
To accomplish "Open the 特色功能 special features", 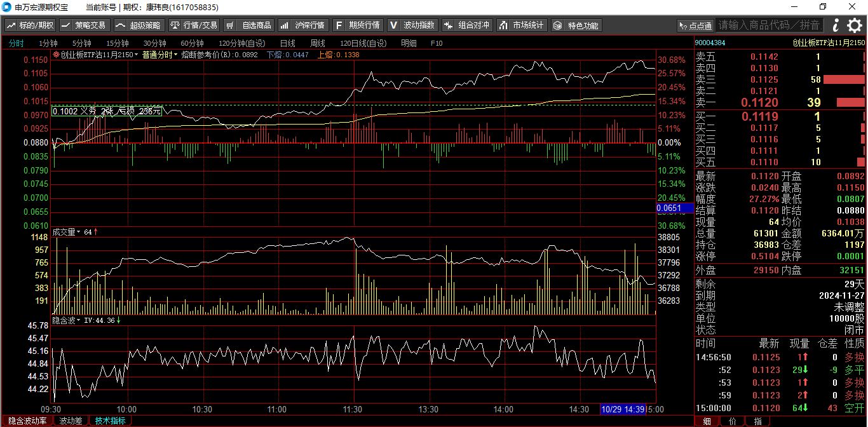I will 576,25.
